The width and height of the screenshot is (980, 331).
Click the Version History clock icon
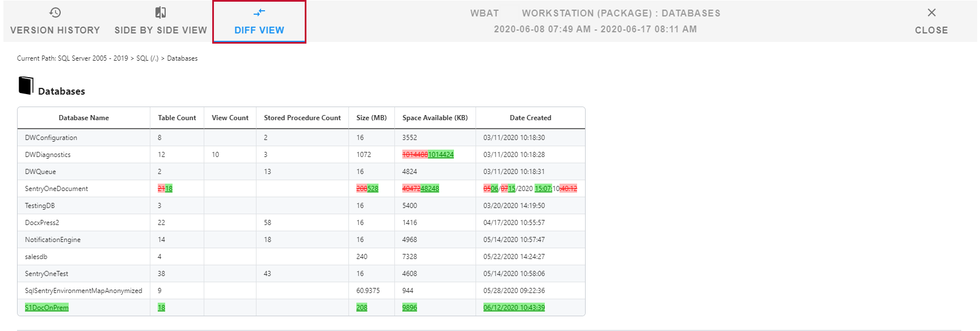(x=55, y=12)
